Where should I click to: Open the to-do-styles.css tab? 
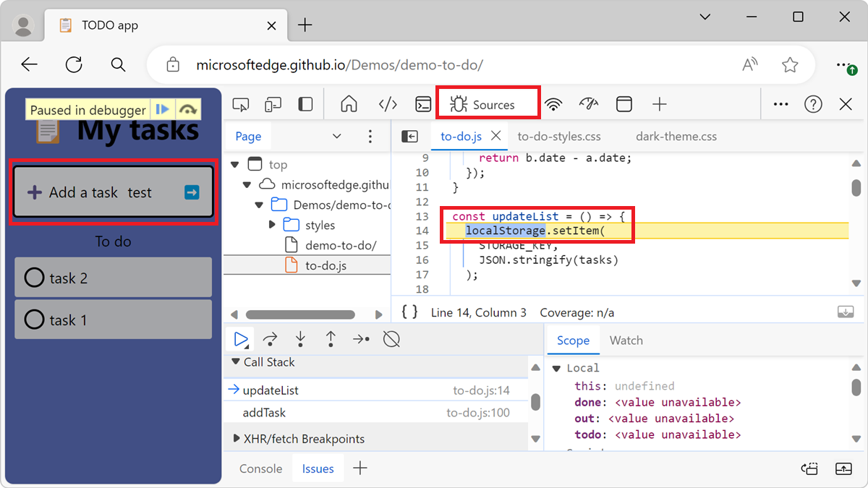[x=559, y=136]
